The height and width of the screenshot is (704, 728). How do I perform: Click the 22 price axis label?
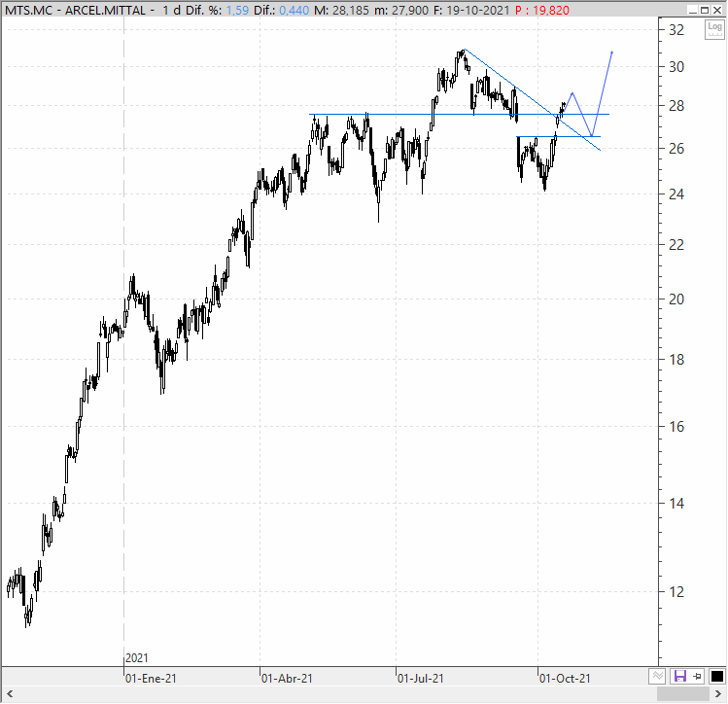[676, 245]
